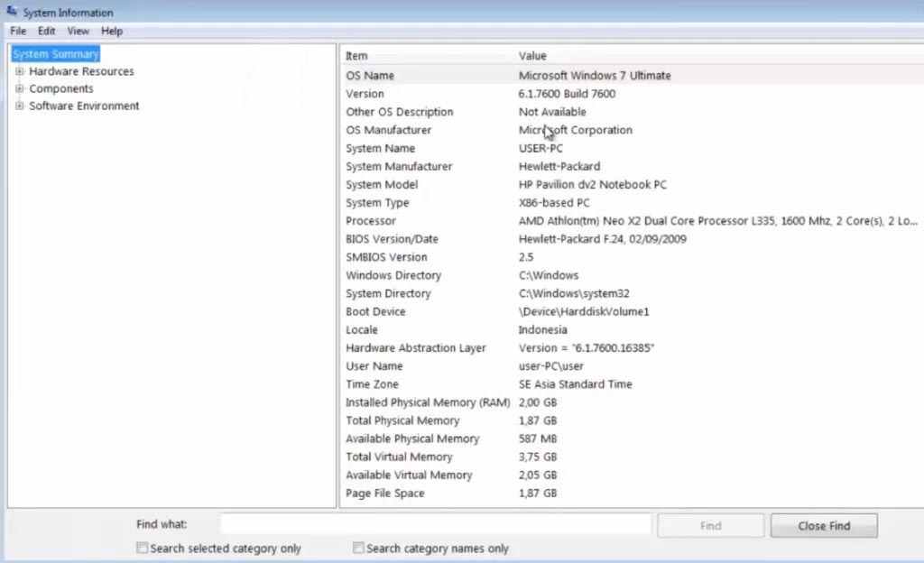
Task: Click the value USER-PC
Action: pos(541,148)
